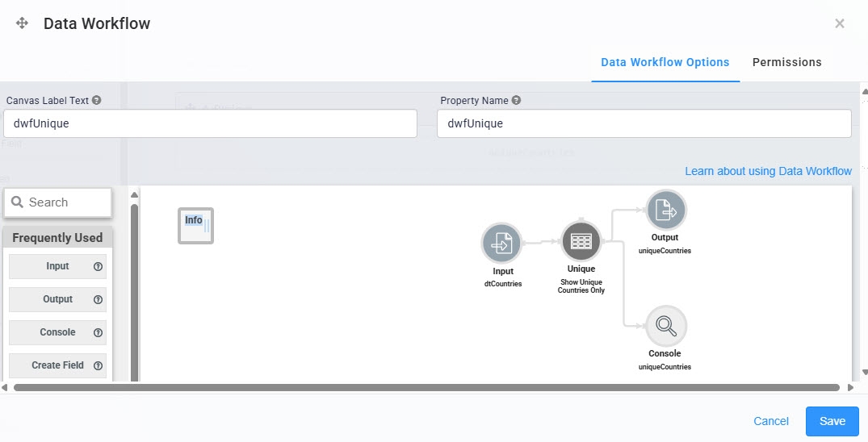The width and height of the screenshot is (868, 442).
Task: Click the horizontal scrollbar left arrow
Action: tap(4, 387)
